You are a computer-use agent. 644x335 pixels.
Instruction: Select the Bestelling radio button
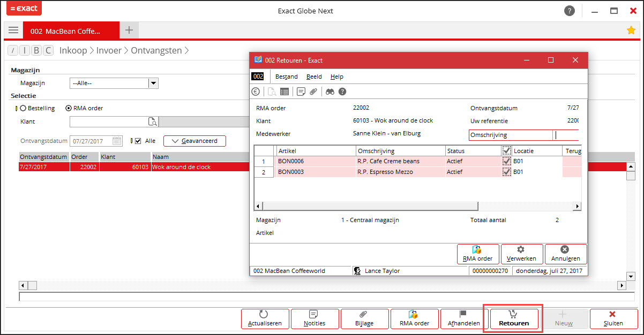[23, 108]
